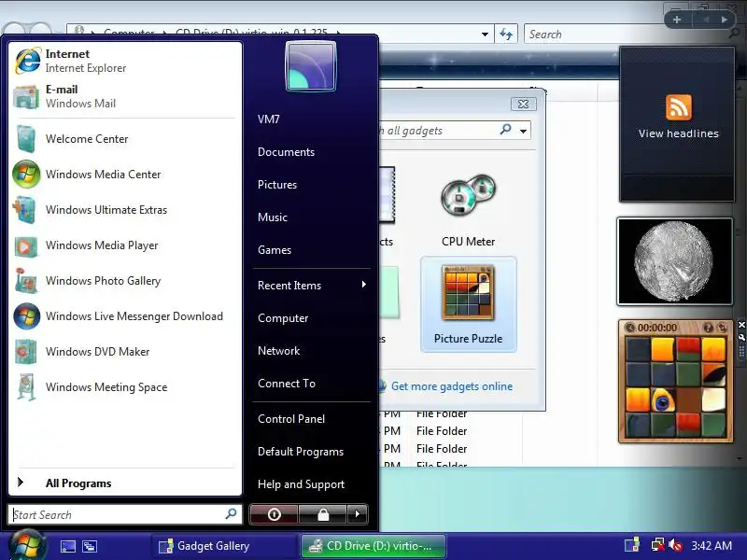Click the Windows Start orb
Image resolution: width=747 pixels, height=560 pixels.
[x=27, y=546]
